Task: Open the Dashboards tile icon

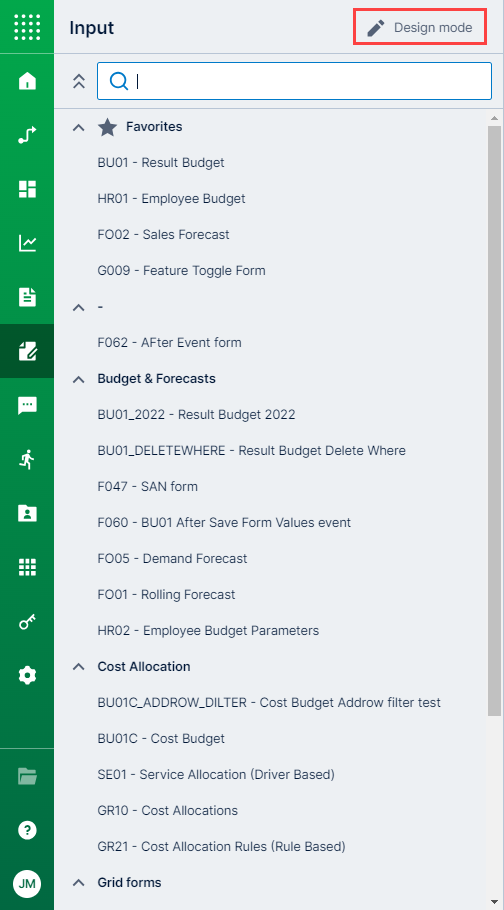Action: [x=27, y=189]
